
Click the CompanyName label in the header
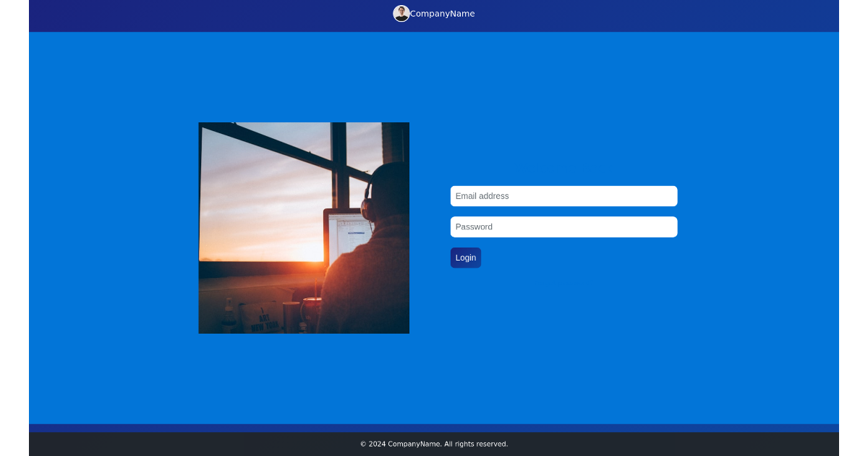442,13
